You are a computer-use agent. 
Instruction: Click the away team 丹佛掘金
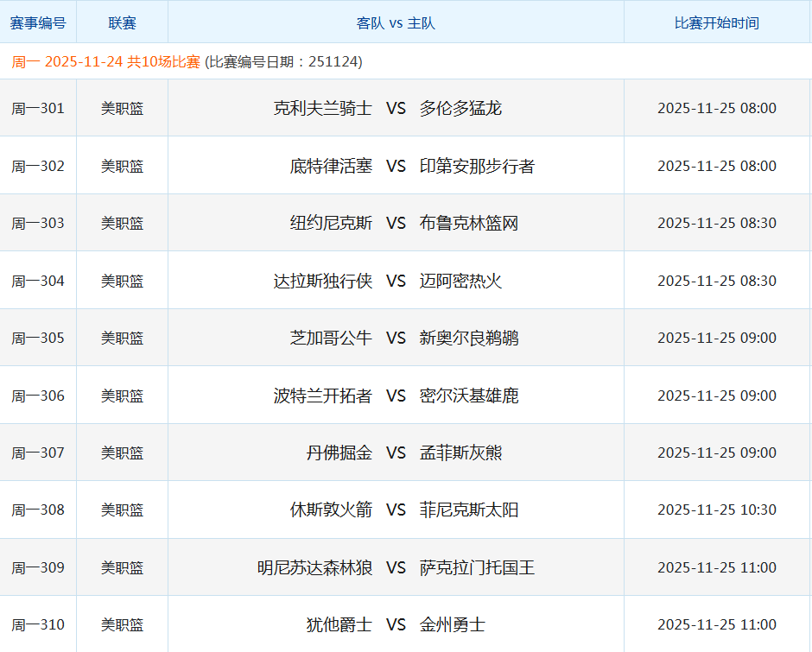[339, 453]
